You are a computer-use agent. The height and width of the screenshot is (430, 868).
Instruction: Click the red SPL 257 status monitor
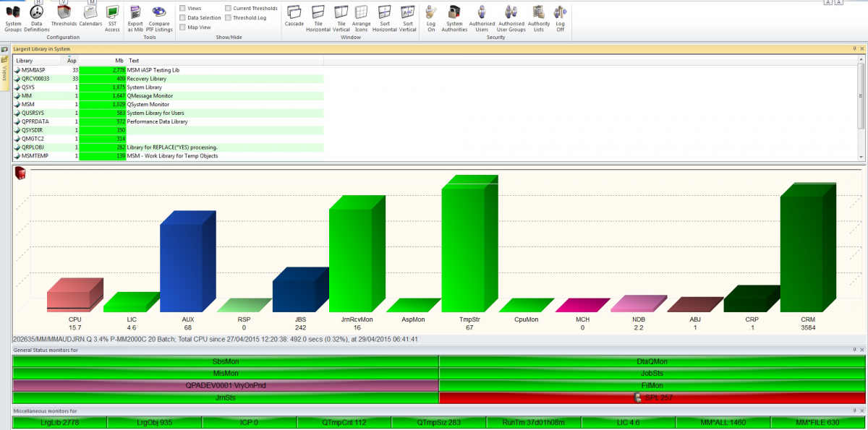[652, 397]
